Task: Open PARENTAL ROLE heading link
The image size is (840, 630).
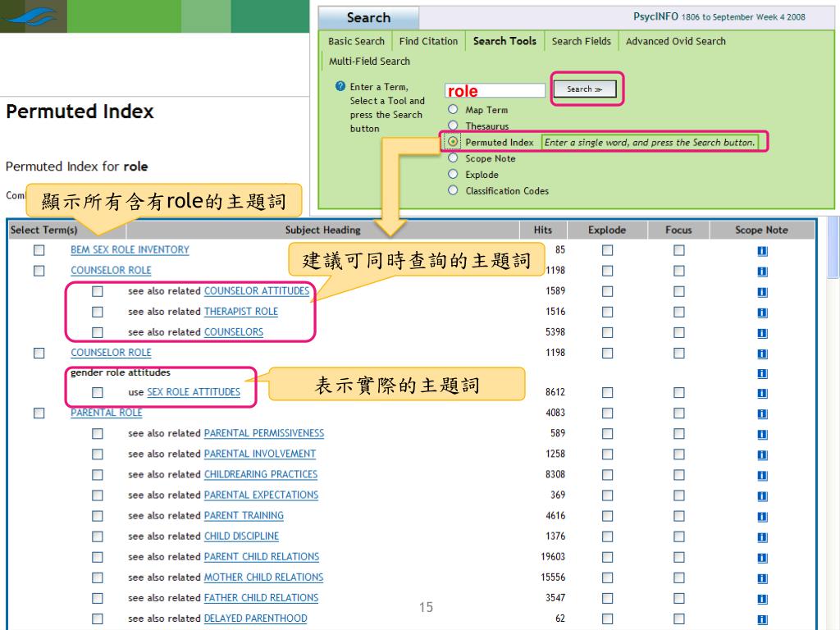Action: click(x=106, y=413)
